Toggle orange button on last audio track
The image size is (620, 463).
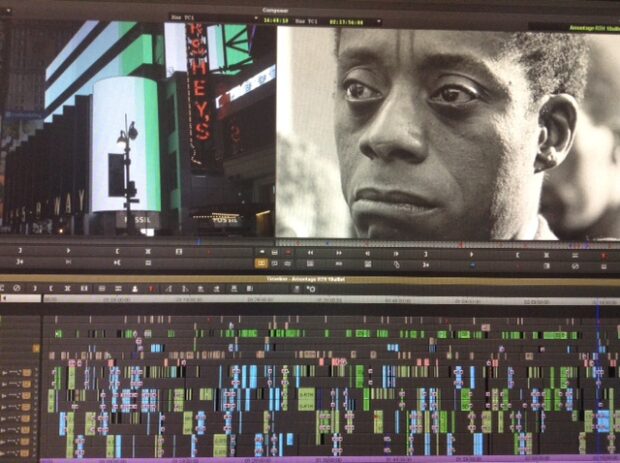[x=25, y=453]
